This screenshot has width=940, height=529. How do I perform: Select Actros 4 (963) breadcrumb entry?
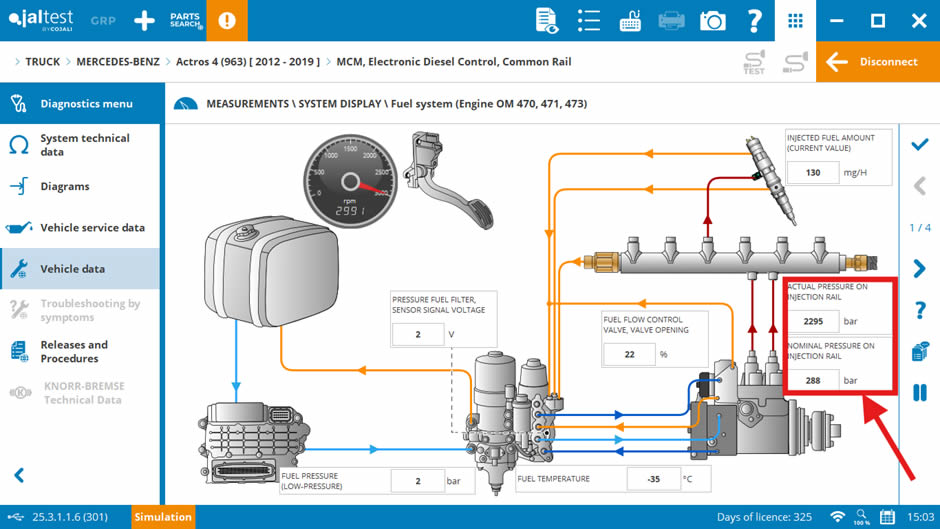248,62
